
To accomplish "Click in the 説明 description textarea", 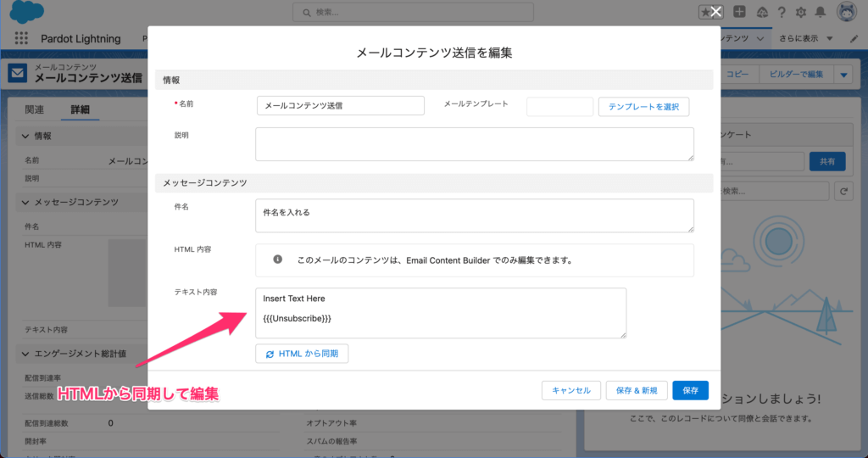I will click(475, 144).
